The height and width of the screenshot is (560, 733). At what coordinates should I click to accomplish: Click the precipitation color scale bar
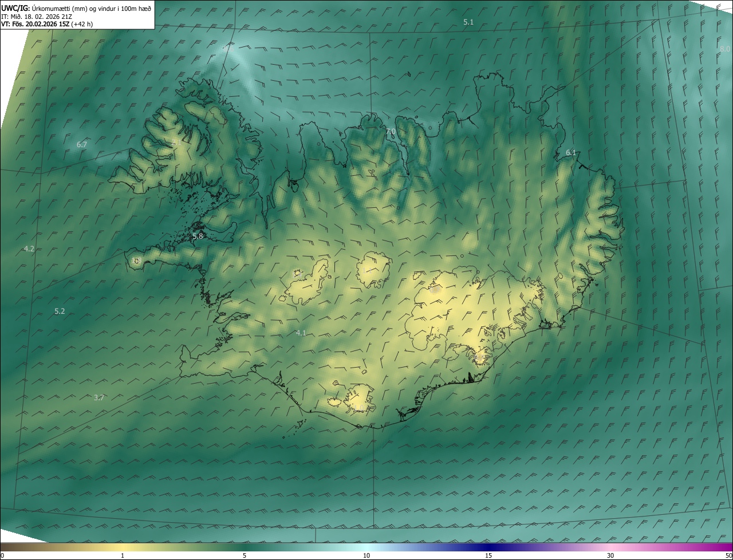366,547
